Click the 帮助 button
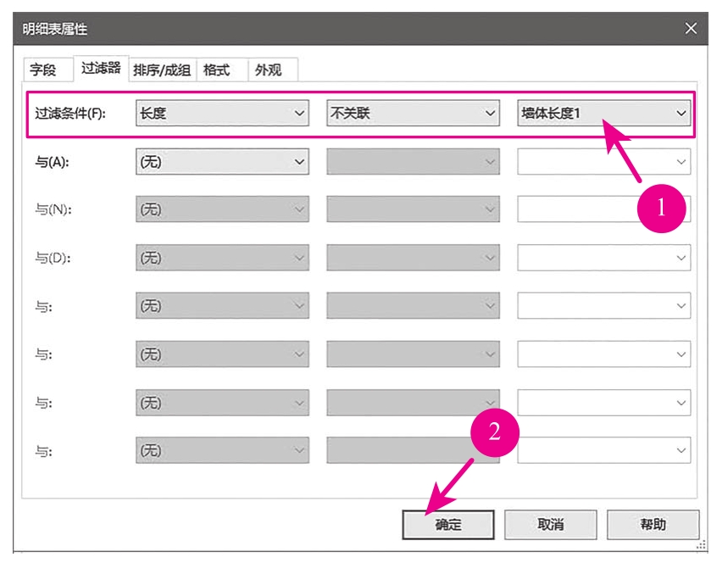728x568 pixels. coord(653,524)
